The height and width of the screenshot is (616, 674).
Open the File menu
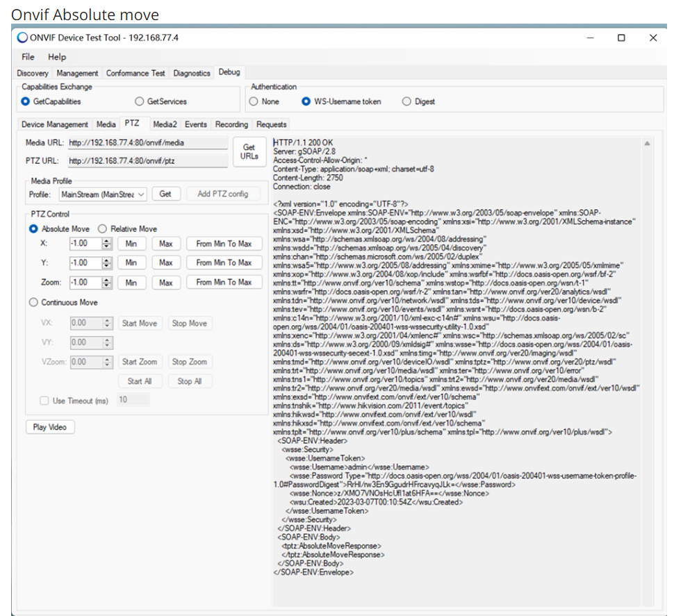point(28,57)
